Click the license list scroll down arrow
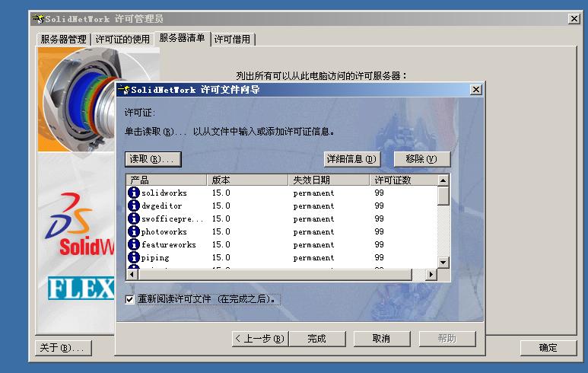The width and height of the screenshot is (588, 373). click(x=443, y=263)
